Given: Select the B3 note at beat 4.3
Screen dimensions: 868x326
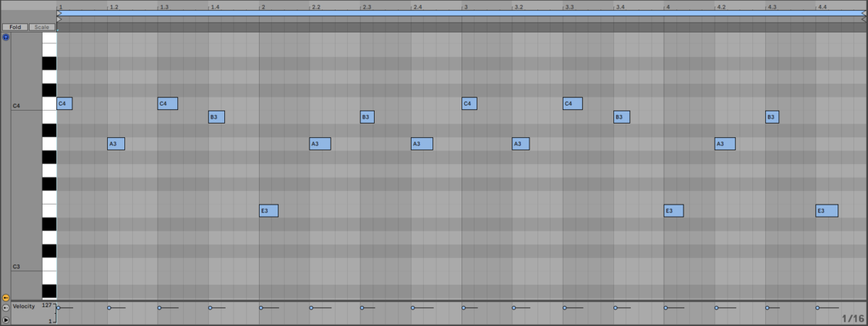Looking at the screenshot, I should point(772,116).
